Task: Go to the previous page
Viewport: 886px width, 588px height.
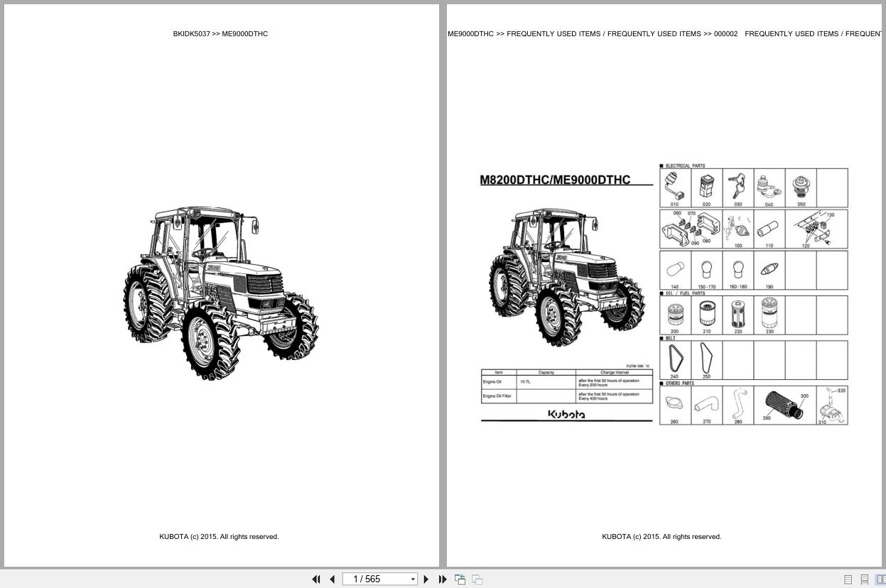Action: coord(332,579)
